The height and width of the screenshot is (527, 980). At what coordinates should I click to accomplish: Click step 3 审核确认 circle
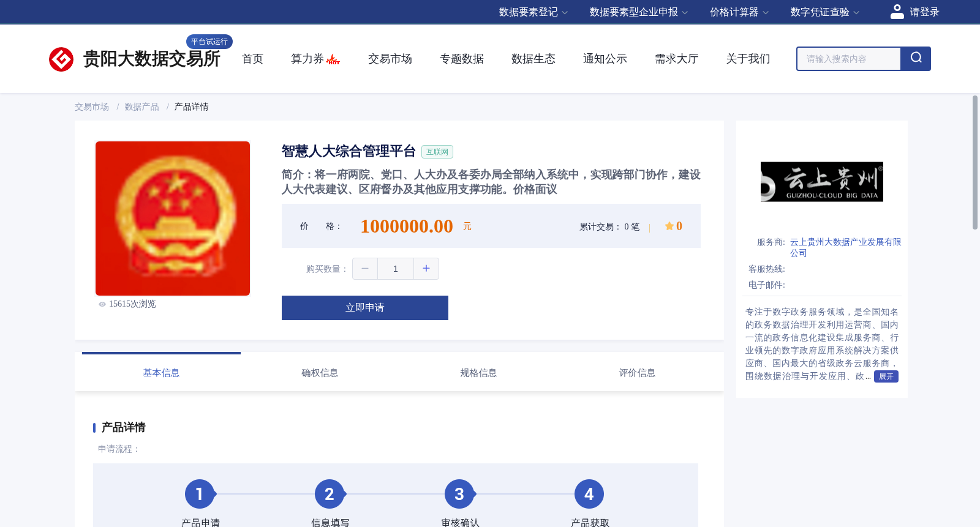[459, 494]
